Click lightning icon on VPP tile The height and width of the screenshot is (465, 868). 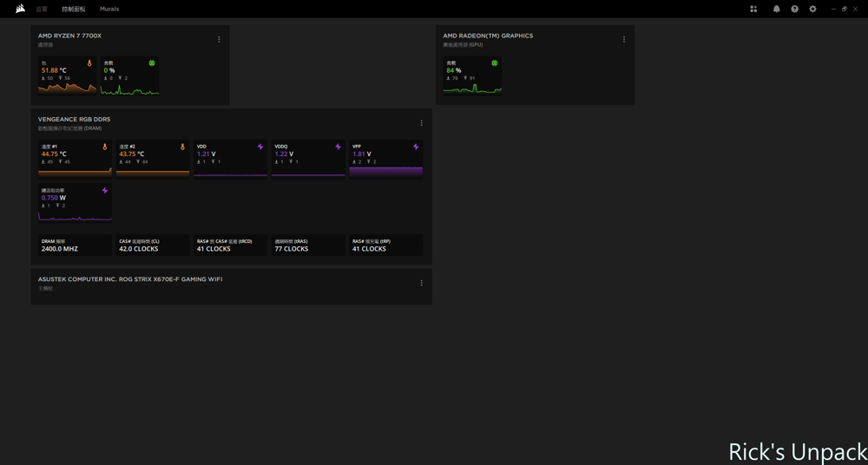tap(416, 147)
